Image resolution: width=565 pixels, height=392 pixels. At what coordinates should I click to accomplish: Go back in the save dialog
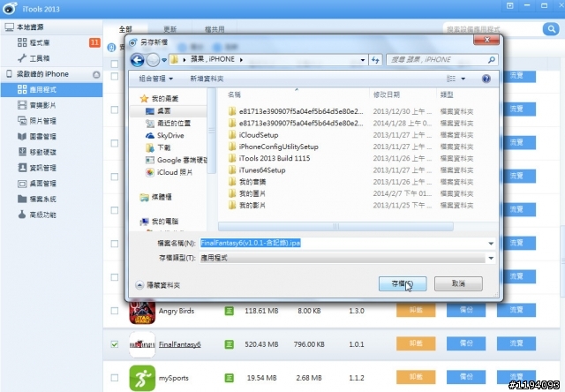tap(137, 60)
